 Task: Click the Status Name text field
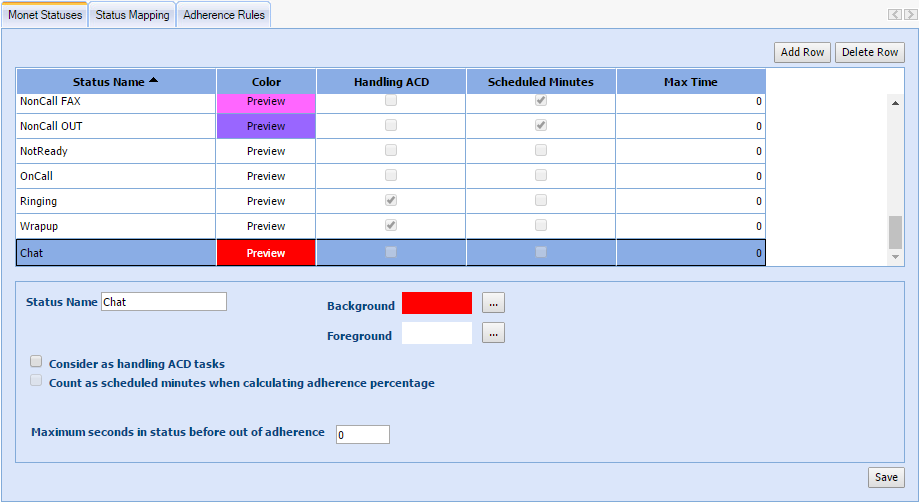[x=164, y=302]
